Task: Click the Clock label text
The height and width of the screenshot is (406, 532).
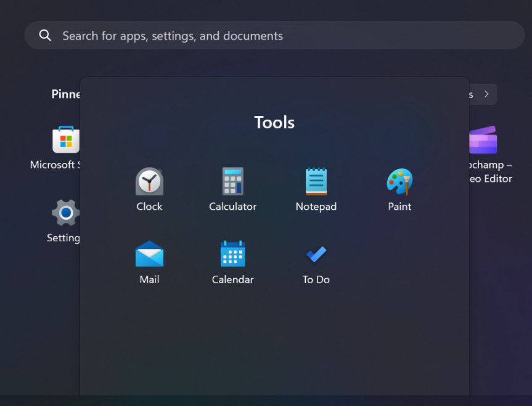Action: [149, 207]
